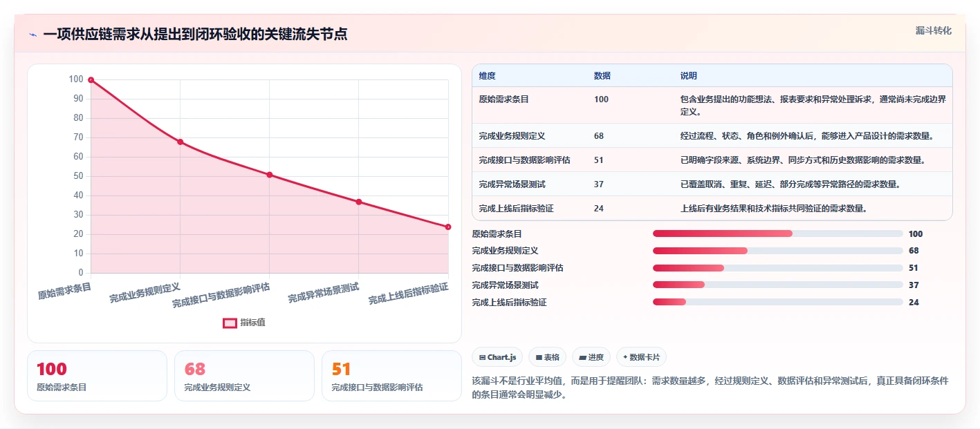
Task: Open the 51 完成接口与数据影响评估 data card
Action: click(x=391, y=376)
